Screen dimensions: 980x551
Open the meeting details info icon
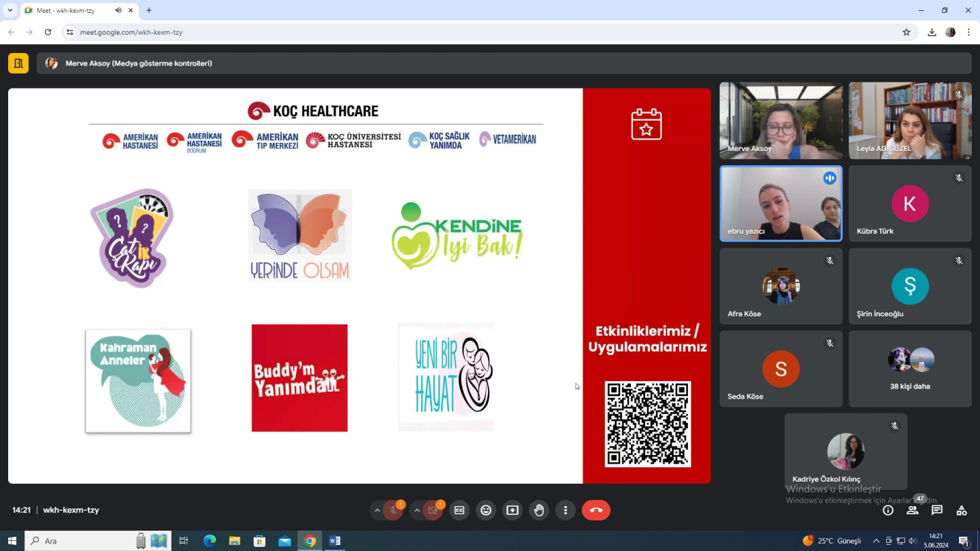tap(888, 510)
